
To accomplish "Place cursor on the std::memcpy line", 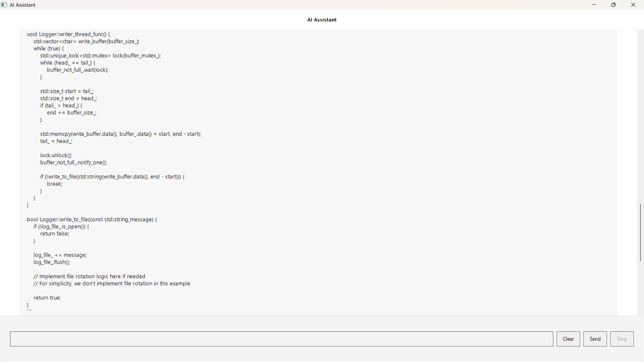I will pyautogui.click(x=121, y=134).
